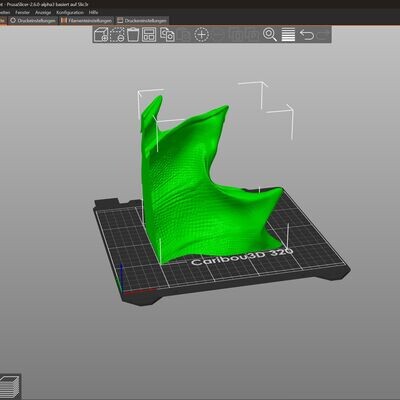Click the greyed-out Redo arrow

(x=323, y=35)
